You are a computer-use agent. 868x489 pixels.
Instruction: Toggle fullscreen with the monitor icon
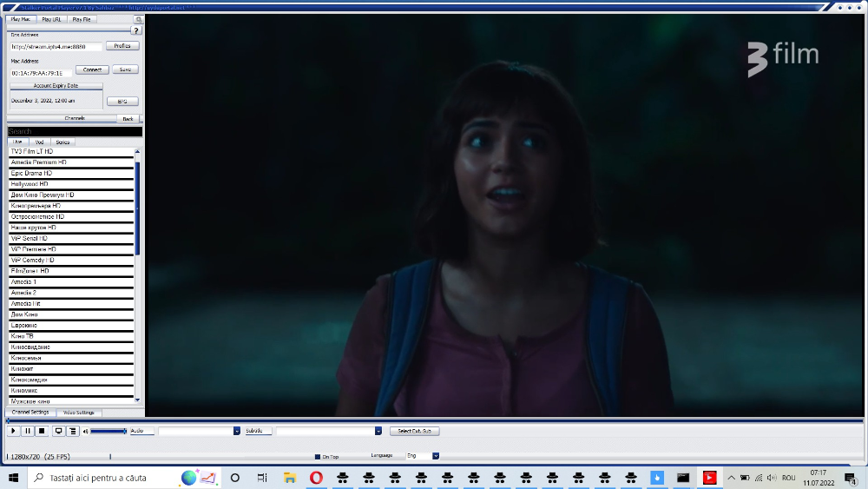(58, 431)
